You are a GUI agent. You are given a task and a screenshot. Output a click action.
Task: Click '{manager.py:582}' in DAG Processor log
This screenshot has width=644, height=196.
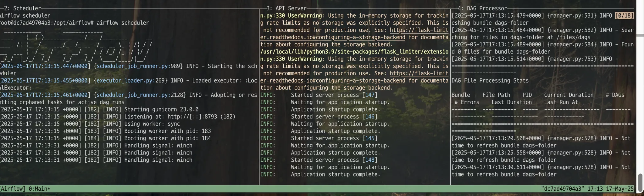pyautogui.click(x=572, y=30)
